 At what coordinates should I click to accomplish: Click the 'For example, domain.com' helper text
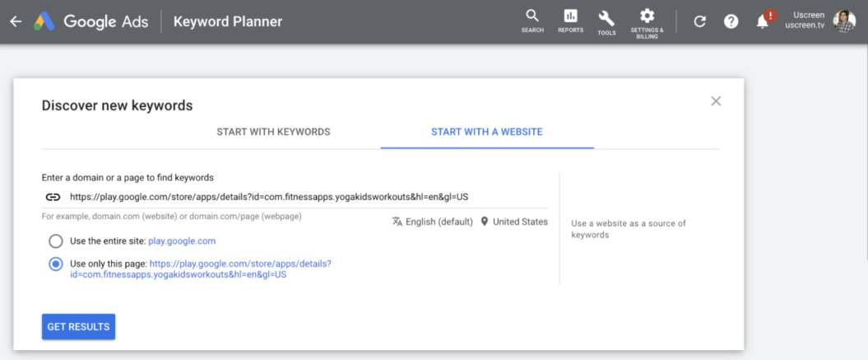click(172, 217)
